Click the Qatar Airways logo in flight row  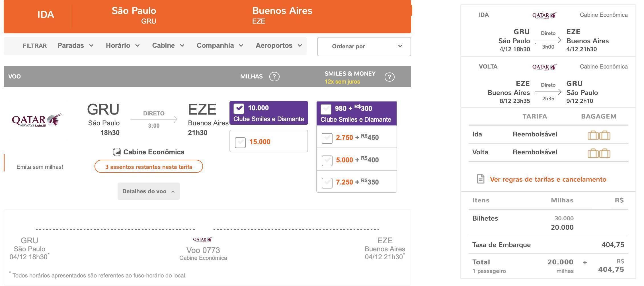pos(37,120)
